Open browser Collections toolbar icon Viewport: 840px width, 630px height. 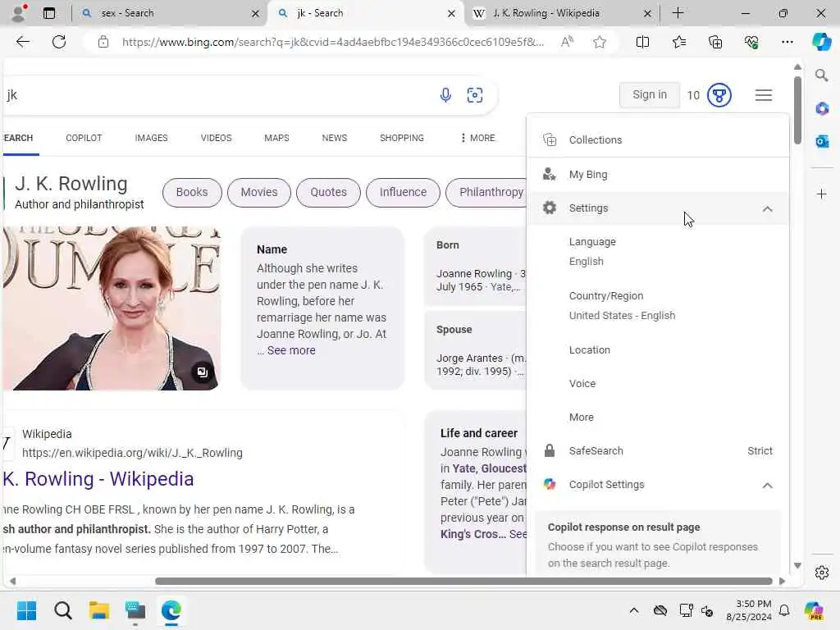pos(715,42)
